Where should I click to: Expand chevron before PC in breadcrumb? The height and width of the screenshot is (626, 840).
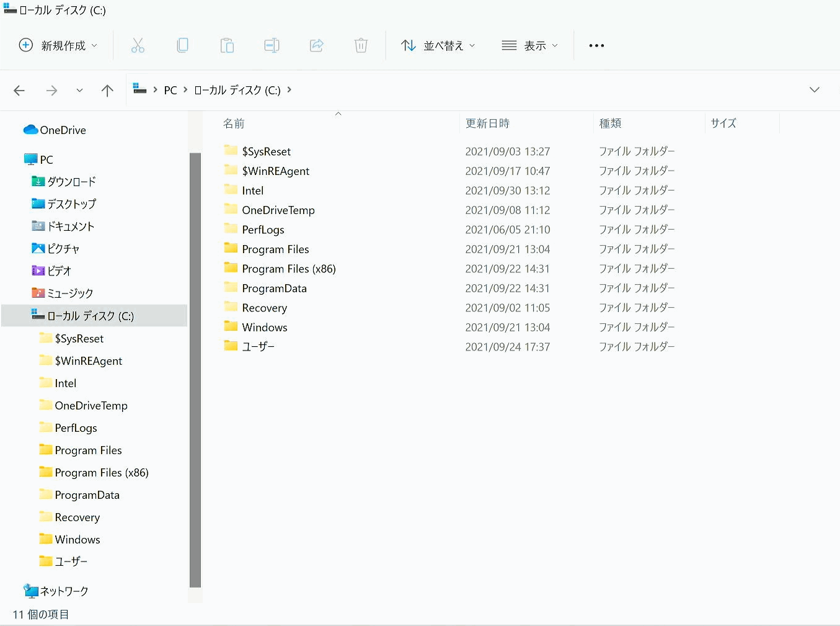click(x=155, y=90)
